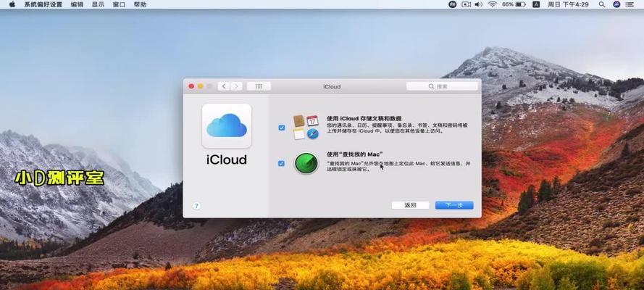Click the screen recording camera icon
Viewport: 644px width, 290px height.
click(466, 4)
